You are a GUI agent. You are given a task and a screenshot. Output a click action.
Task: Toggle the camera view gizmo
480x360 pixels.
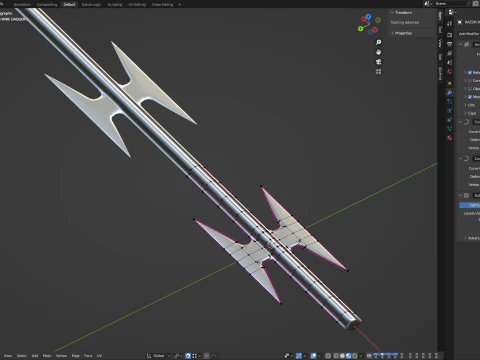click(x=378, y=62)
